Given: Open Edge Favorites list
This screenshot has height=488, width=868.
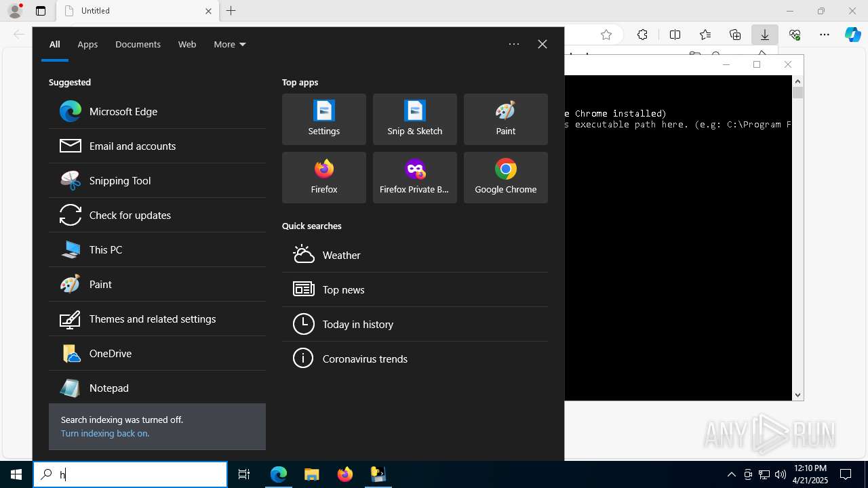Looking at the screenshot, I should tap(705, 35).
